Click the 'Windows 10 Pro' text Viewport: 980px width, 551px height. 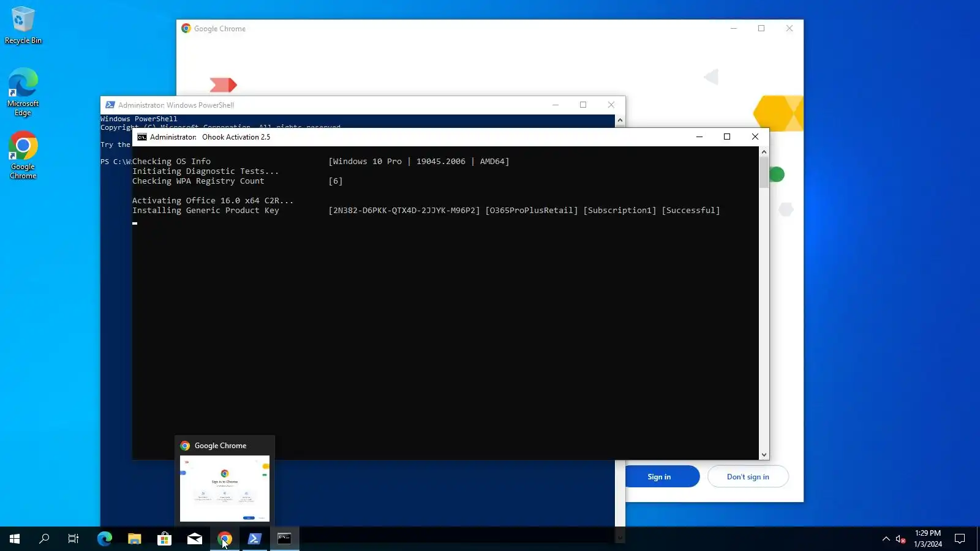[x=367, y=162]
